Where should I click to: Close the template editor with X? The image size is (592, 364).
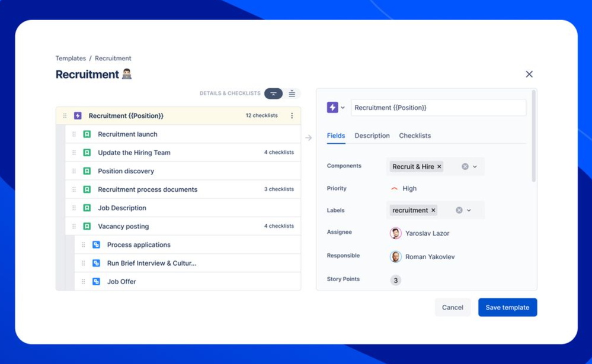click(x=529, y=75)
